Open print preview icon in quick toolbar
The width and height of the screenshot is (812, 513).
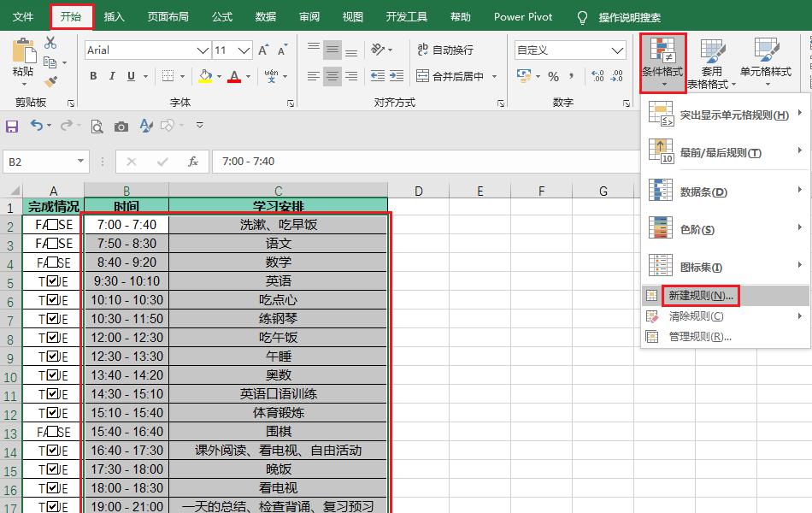[x=97, y=127]
